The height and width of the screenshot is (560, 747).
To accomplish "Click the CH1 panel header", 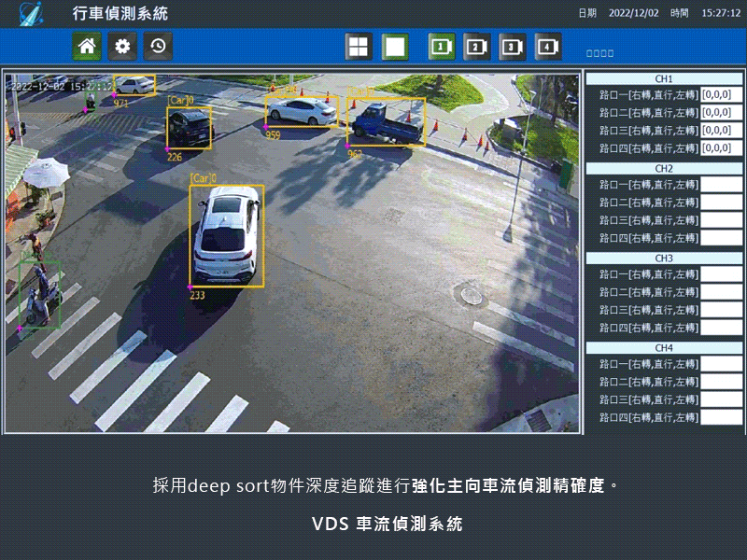I will coord(664,79).
